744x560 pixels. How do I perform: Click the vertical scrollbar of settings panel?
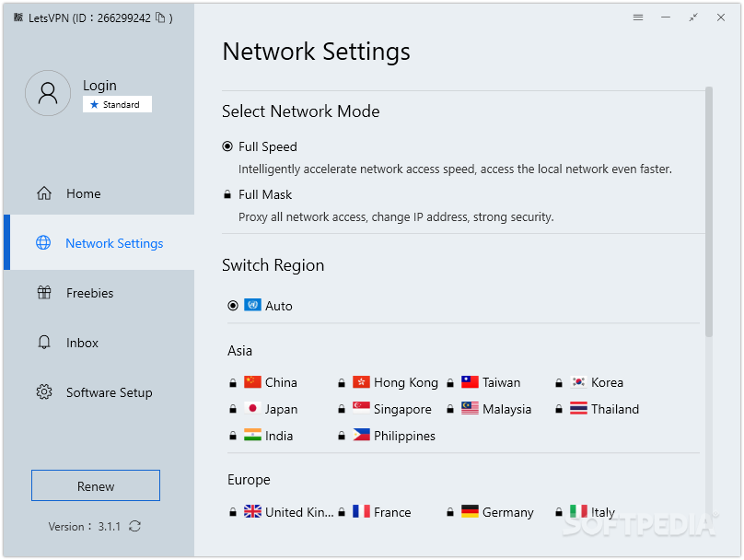[x=708, y=212]
